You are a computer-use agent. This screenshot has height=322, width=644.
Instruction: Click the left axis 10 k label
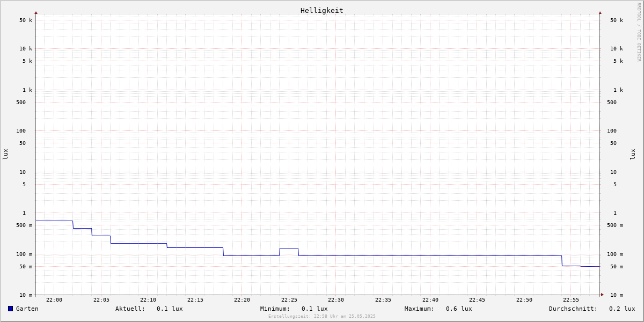pyautogui.click(x=26, y=49)
